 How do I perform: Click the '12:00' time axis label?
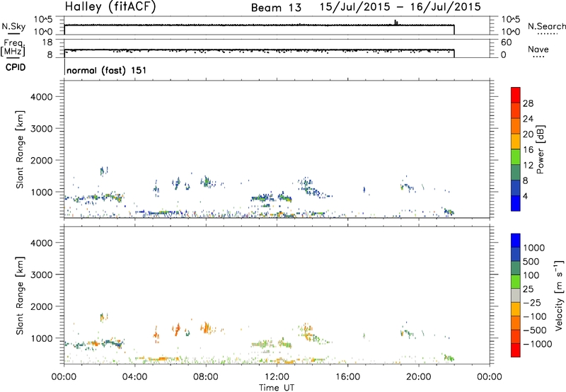click(x=277, y=377)
